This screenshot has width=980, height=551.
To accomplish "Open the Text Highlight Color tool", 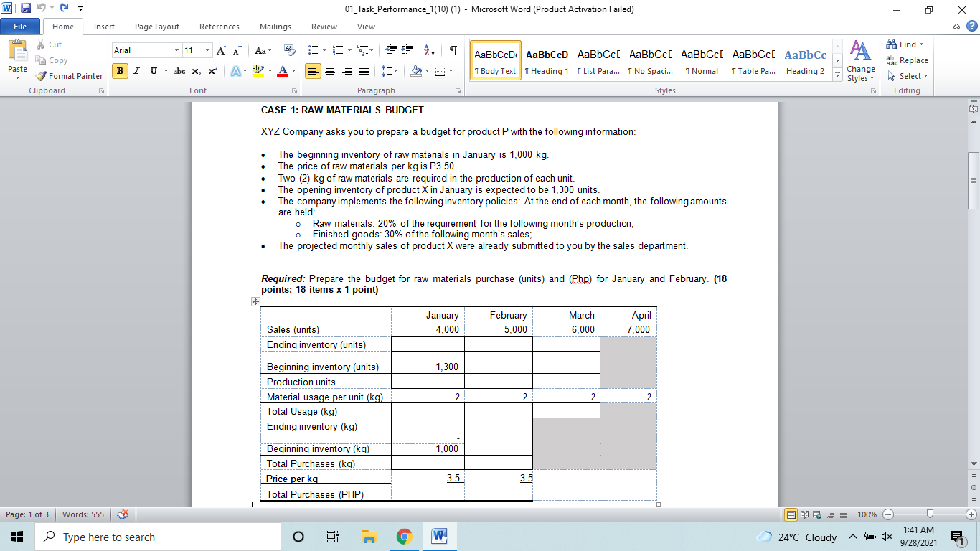I will point(258,71).
